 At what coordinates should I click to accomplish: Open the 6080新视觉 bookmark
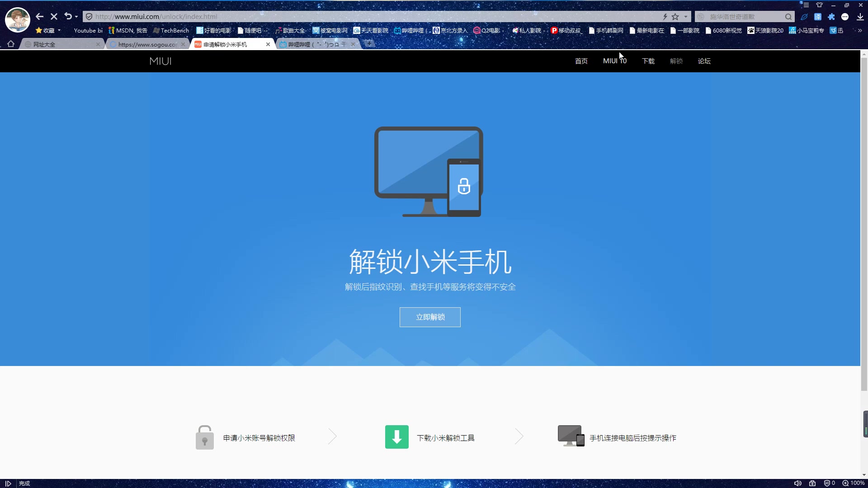click(x=724, y=30)
